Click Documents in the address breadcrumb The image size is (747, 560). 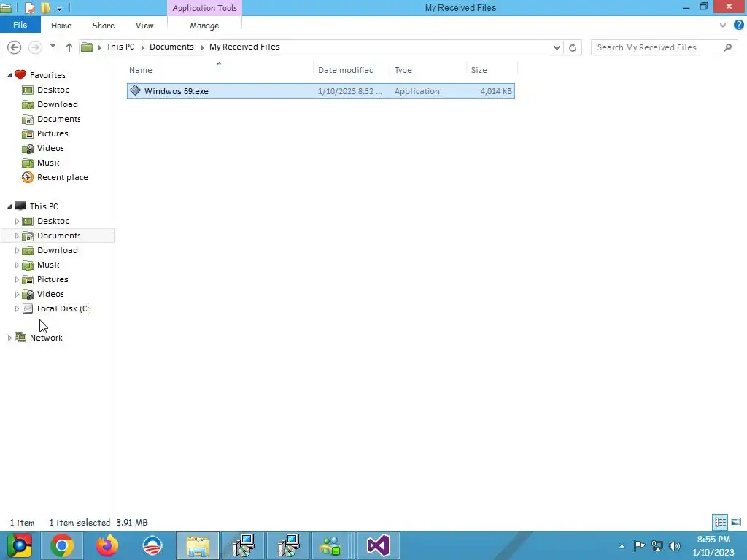[x=171, y=47]
